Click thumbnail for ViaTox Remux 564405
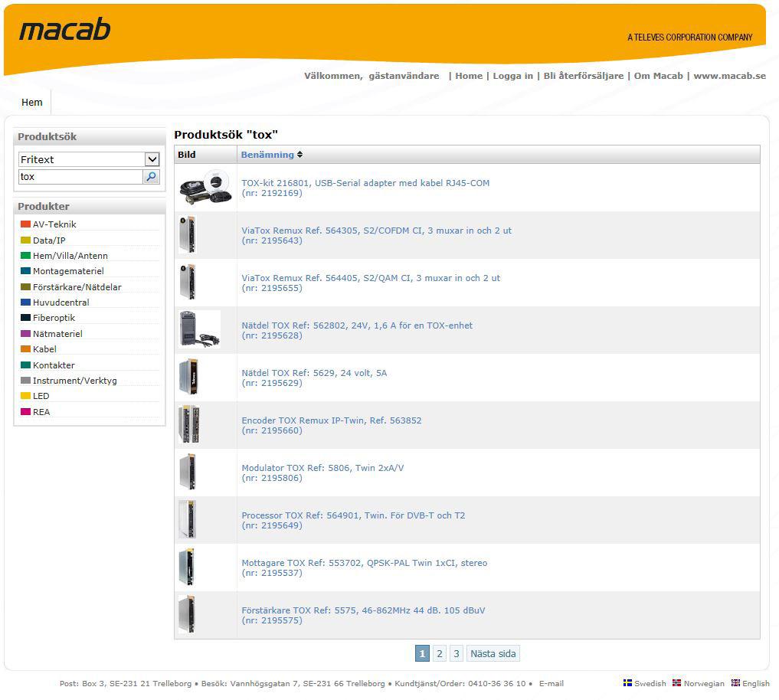779x700 pixels. tap(188, 282)
